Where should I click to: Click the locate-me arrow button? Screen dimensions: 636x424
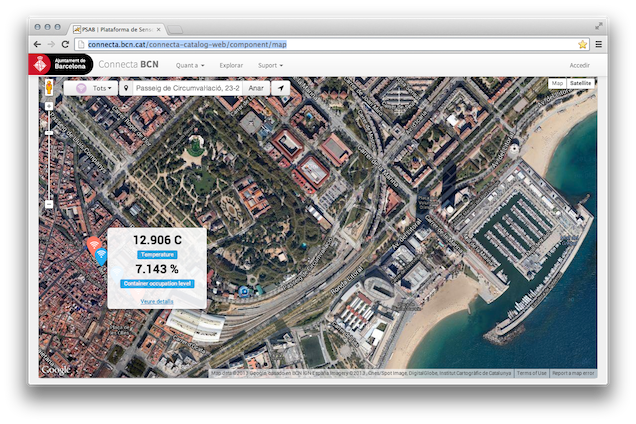tap(282, 88)
